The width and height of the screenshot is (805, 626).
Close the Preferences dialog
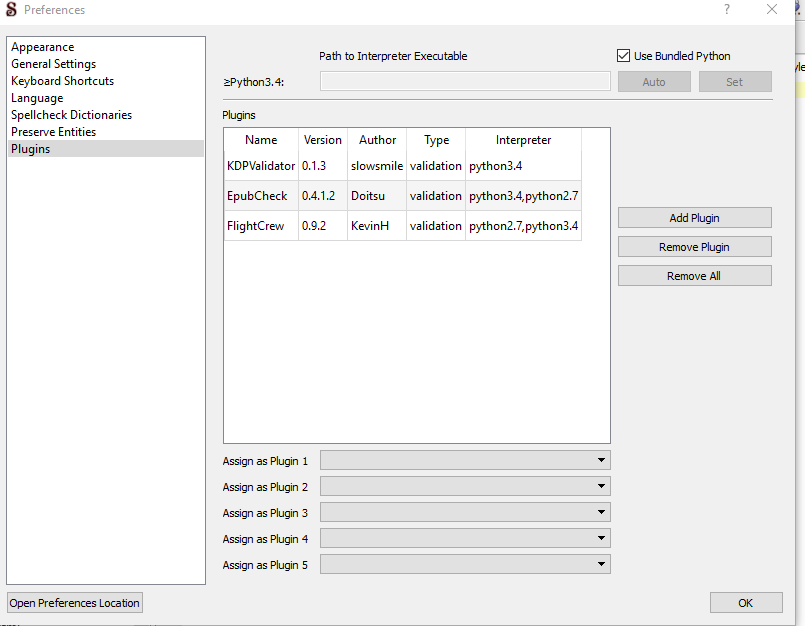click(772, 9)
